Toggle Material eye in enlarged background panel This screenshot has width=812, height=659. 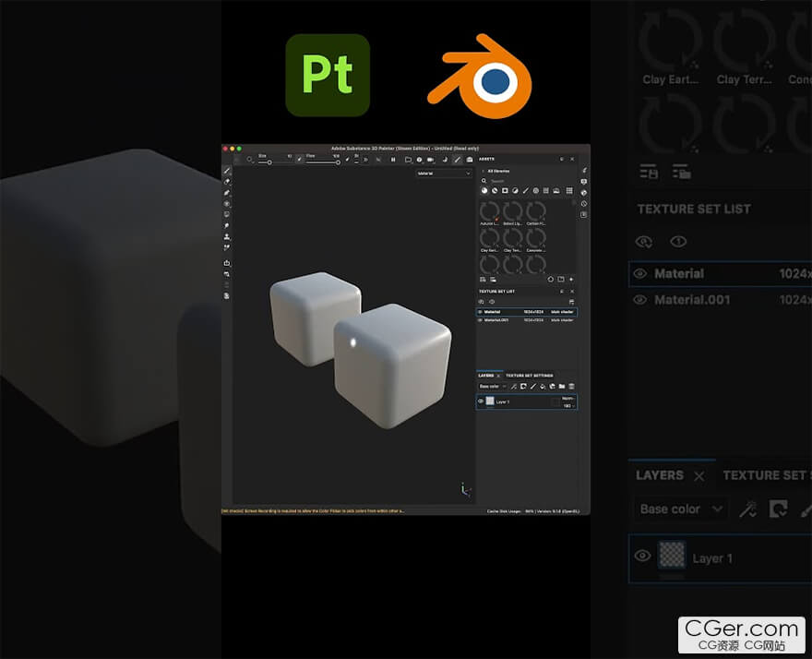tap(640, 273)
